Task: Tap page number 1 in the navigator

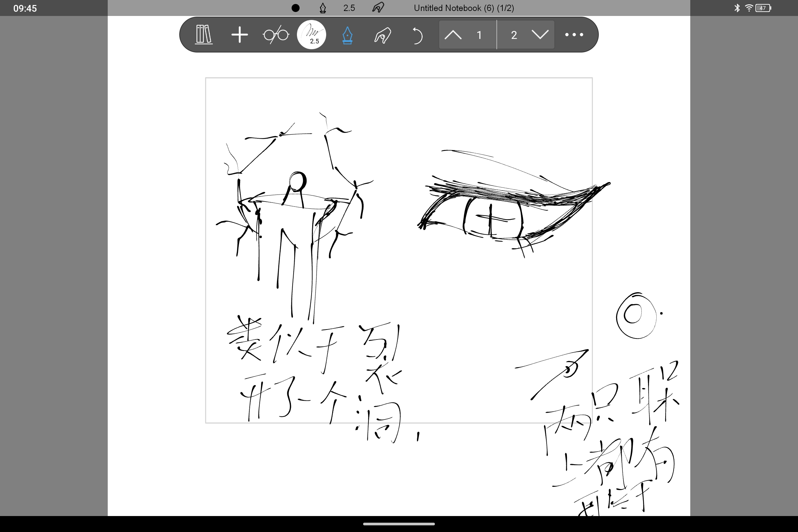Action: pyautogui.click(x=479, y=35)
